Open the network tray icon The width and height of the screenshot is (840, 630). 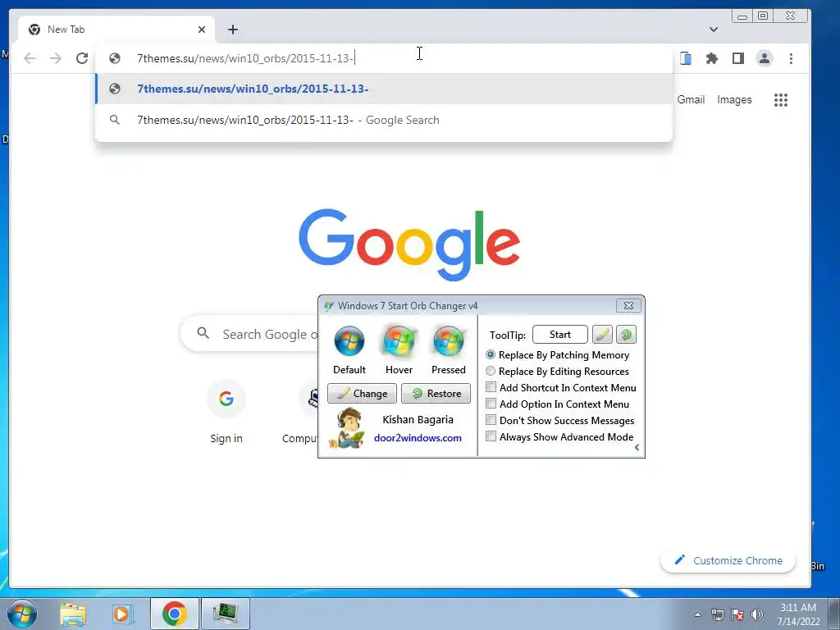pyautogui.click(x=717, y=614)
